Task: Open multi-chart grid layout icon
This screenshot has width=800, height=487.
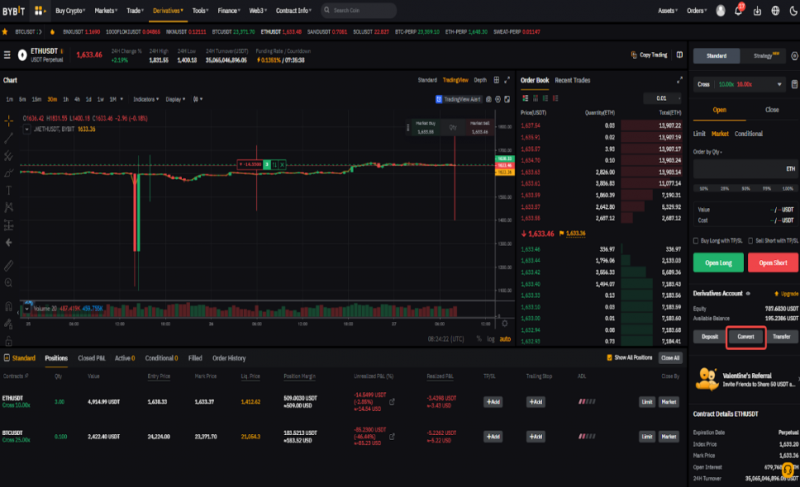Action: click(x=496, y=80)
